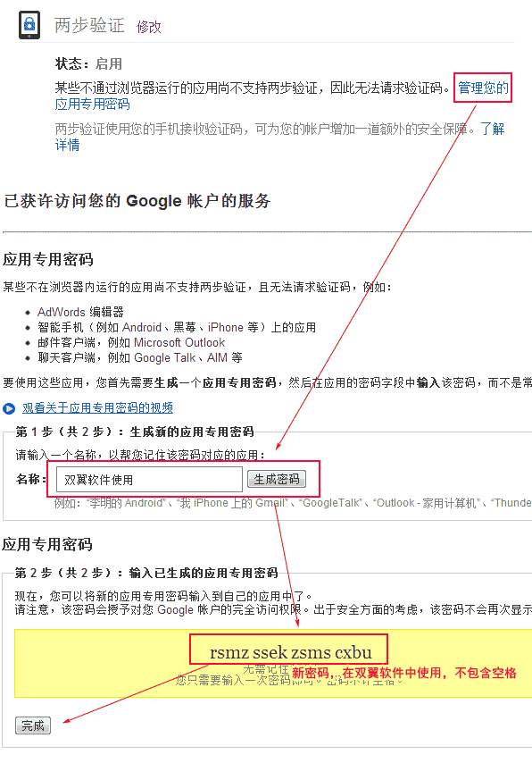Image resolution: width=532 pixels, height=763 pixels.
Task: Open the 应用专用密码 blue link
Action: [x=93, y=105]
